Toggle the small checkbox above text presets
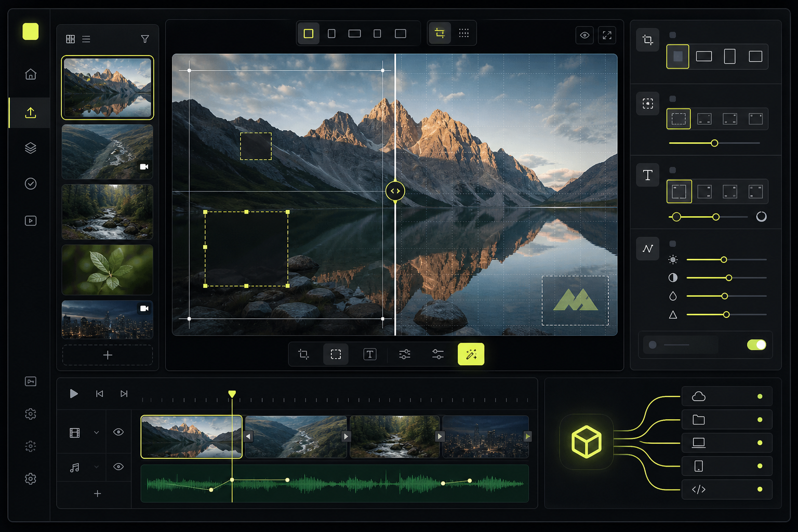 (x=673, y=170)
